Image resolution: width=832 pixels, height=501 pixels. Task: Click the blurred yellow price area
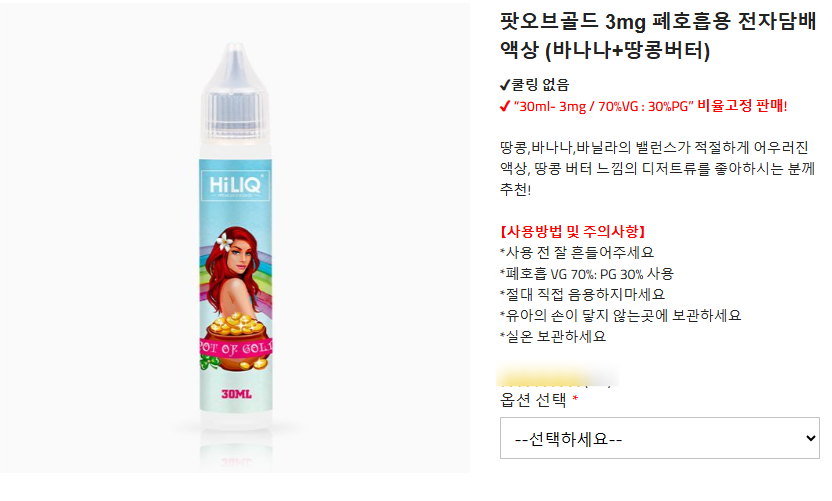(557, 376)
